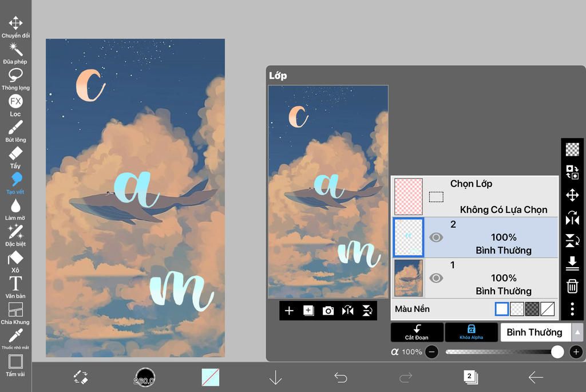Viewport: 586px width, 392px height.
Task: Add a special layer with boxed plus
Action: pos(308,311)
